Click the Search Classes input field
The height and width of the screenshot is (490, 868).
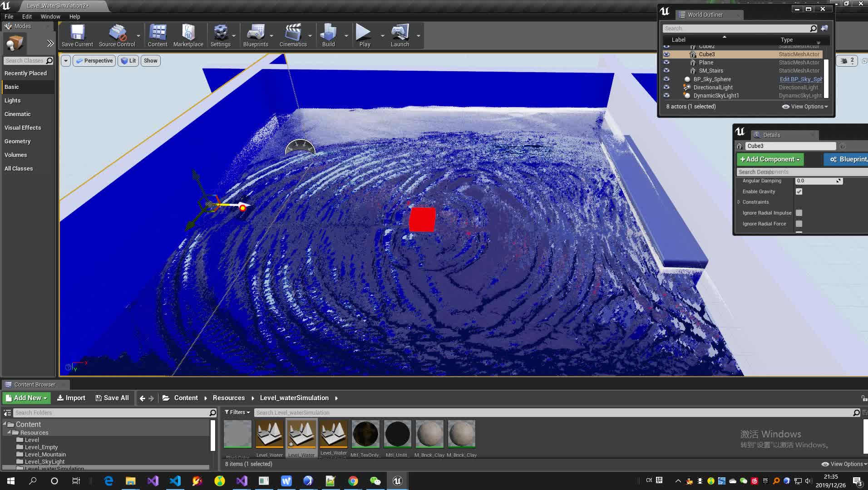coord(25,61)
